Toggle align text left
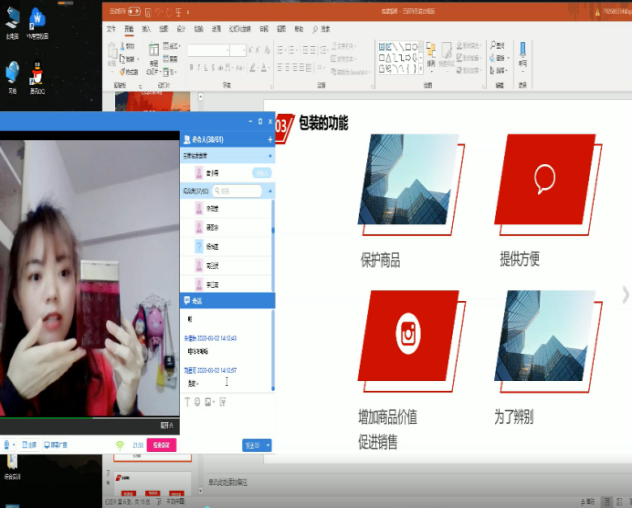The height and width of the screenshot is (508, 632). point(280,67)
